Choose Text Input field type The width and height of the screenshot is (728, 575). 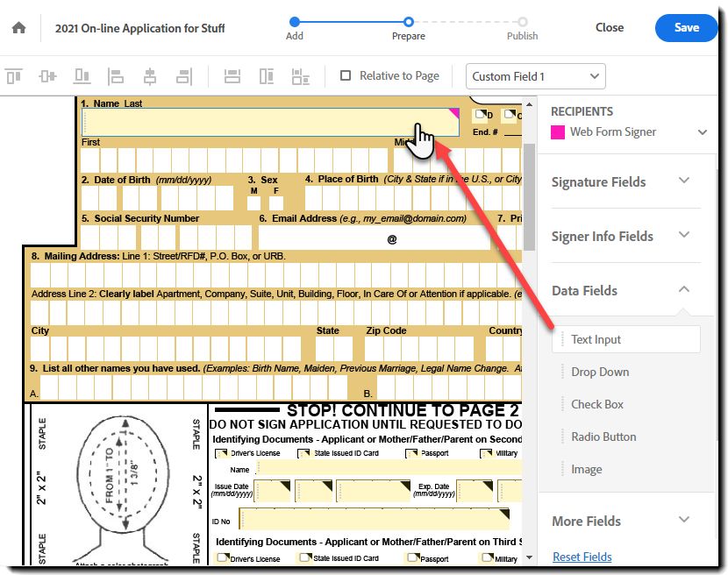click(x=626, y=339)
